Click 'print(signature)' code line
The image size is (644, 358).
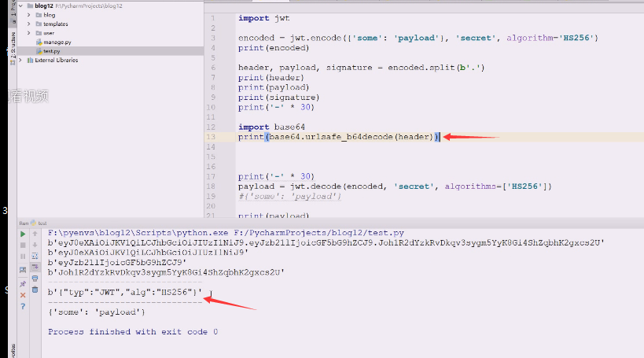tap(279, 98)
